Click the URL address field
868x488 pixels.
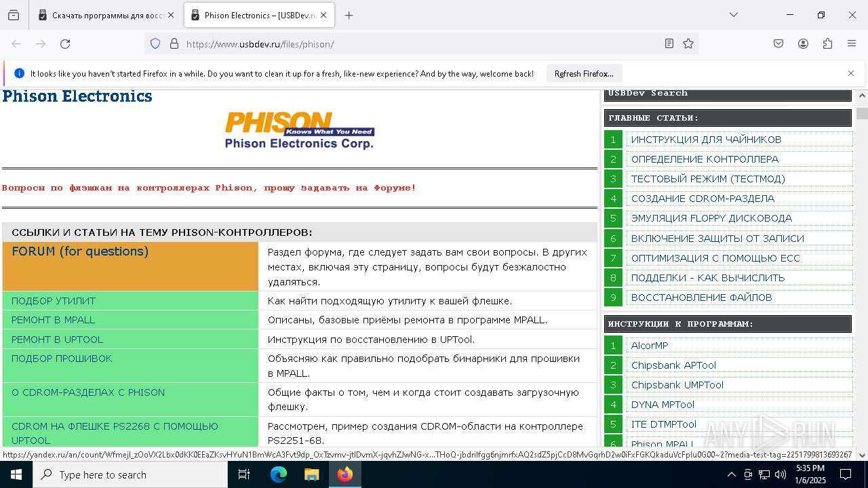point(420,44)
